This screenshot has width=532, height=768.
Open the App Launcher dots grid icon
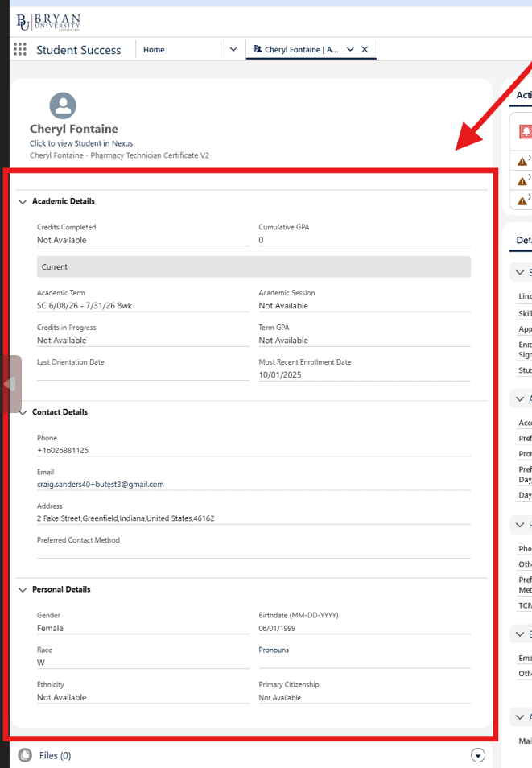click(x=20, y=49)
